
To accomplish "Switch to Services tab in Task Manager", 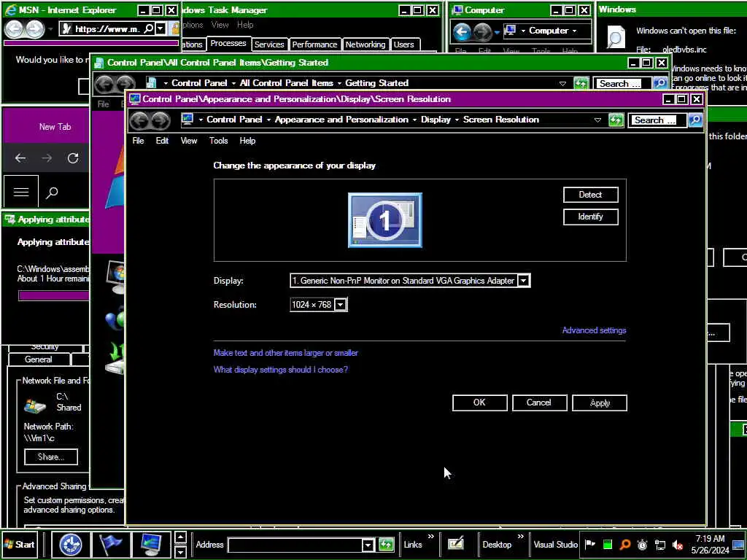I will (269, 44).
